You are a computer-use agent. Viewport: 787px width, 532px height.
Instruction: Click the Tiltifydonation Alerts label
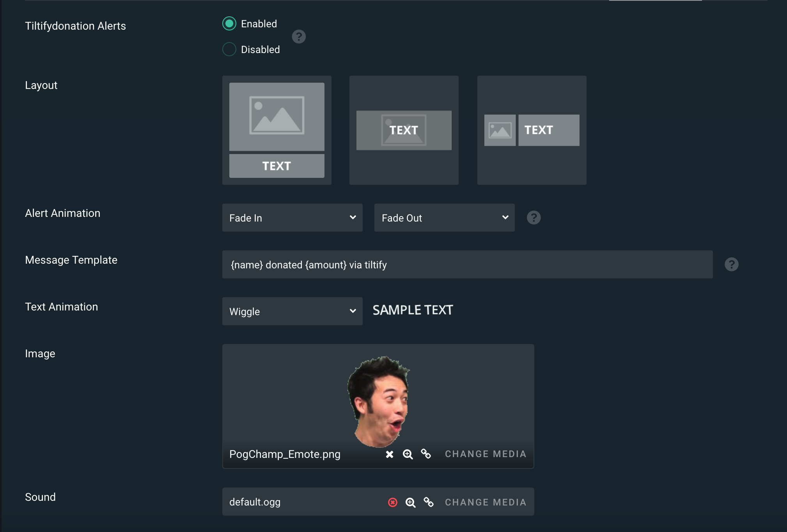[75, 26]
